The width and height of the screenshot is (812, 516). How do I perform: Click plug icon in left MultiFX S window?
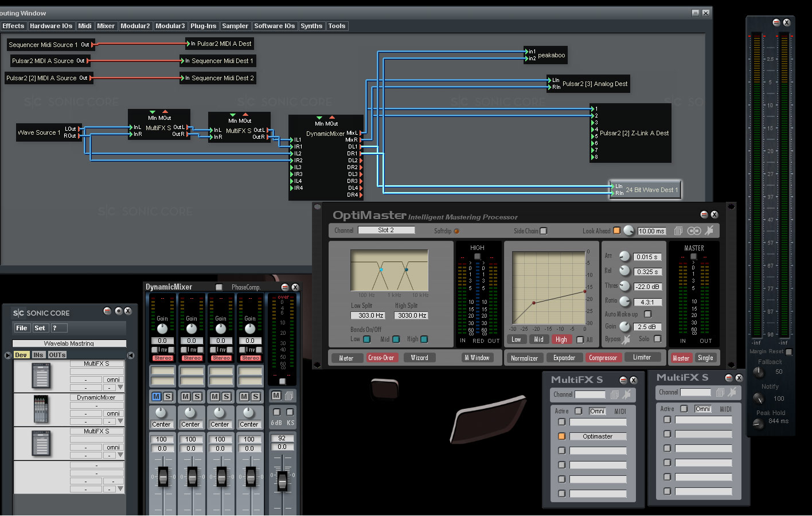(627, 394)
